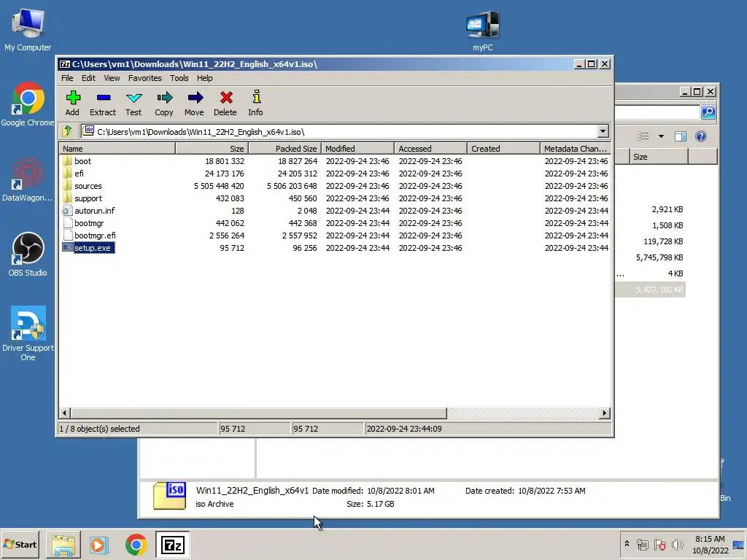Click the 119,728 KB file size entry
Image resolution: width=747 pixels, height=560 pixels.
663,241
